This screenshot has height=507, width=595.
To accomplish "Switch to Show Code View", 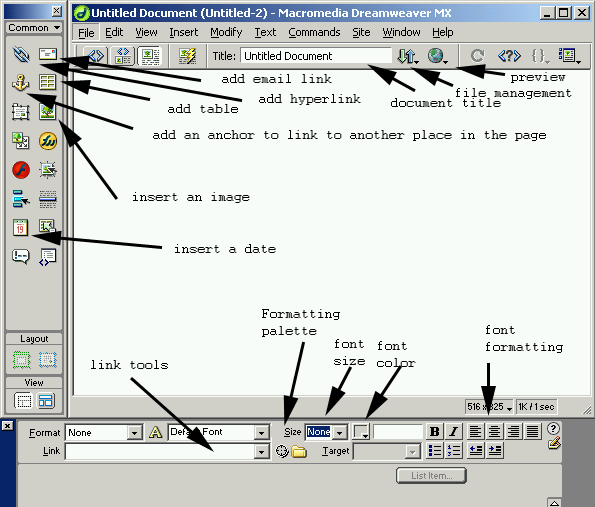I will 95,56.
